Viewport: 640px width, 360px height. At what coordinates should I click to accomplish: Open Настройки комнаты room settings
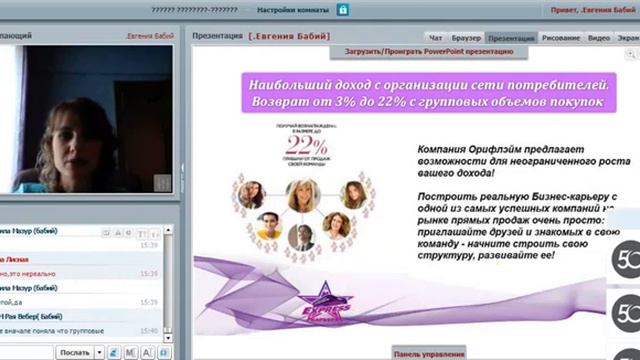[293, 10]
